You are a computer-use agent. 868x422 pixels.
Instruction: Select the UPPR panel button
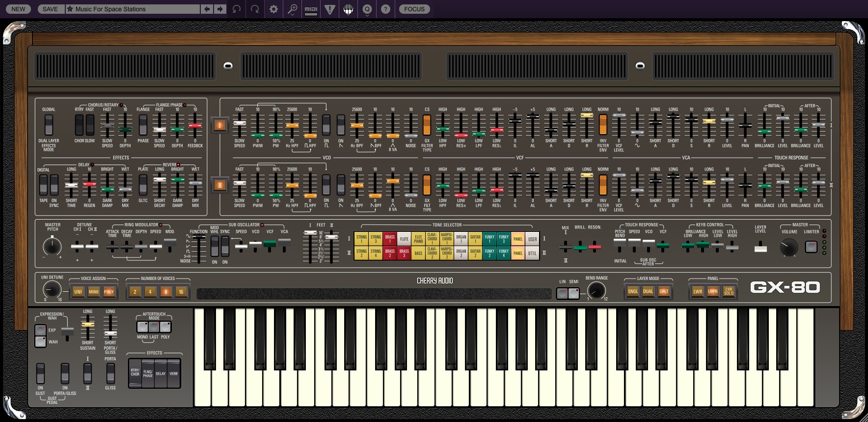(713, 291)
